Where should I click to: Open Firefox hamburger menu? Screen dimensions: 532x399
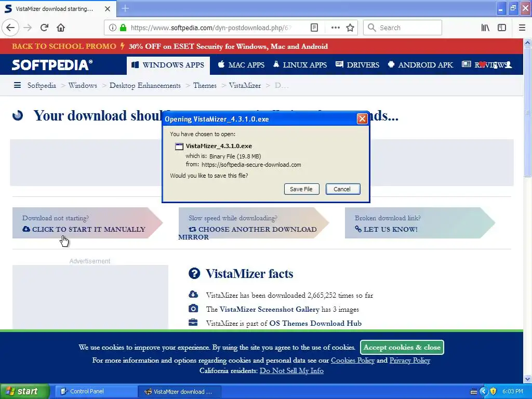click(x=522, y=28)
